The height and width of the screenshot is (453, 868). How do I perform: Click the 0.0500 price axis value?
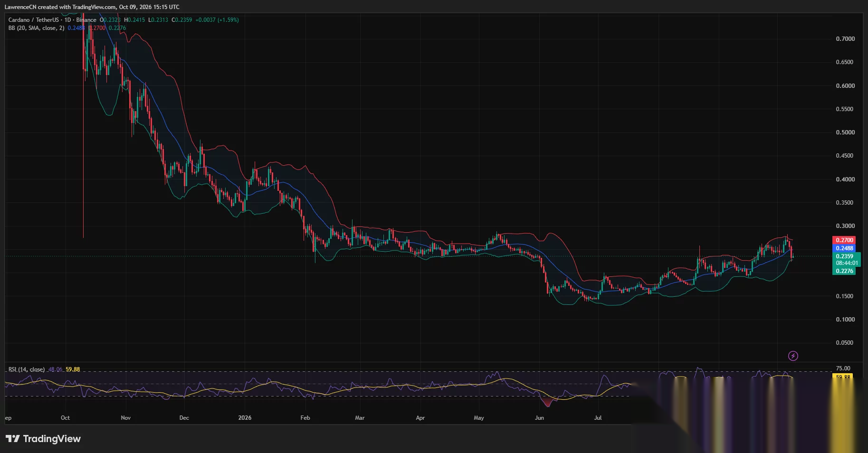tap(845, 343)
